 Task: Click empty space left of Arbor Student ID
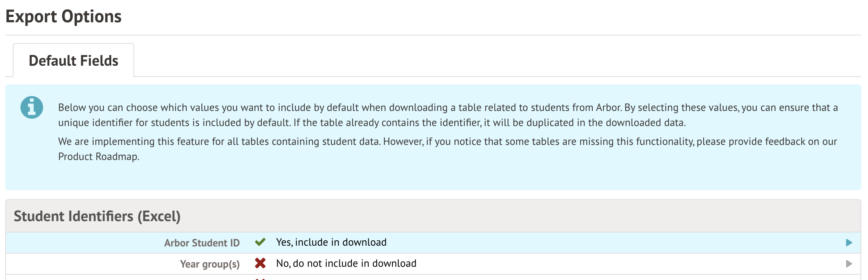(x=83, y=243)
